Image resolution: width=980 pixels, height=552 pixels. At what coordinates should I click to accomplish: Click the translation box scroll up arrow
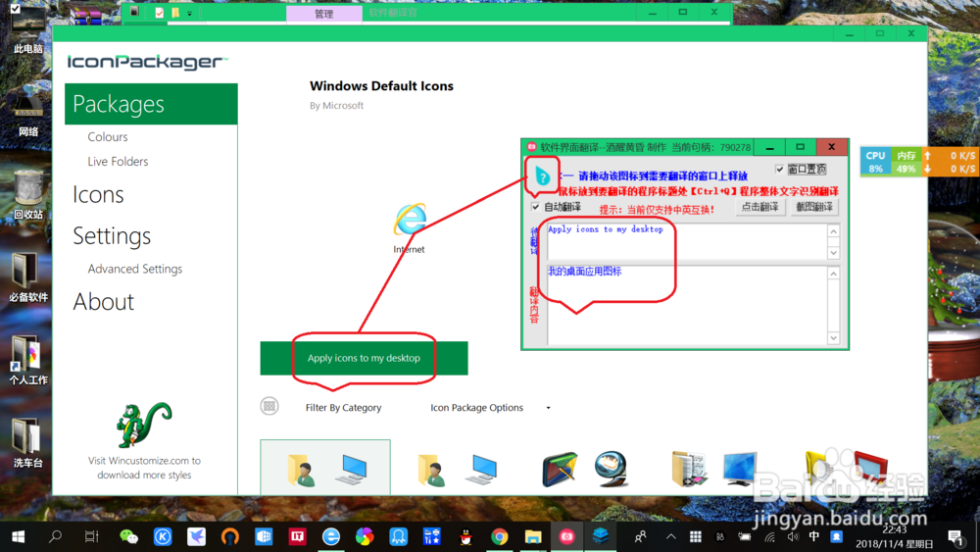[x=833, y=274]
